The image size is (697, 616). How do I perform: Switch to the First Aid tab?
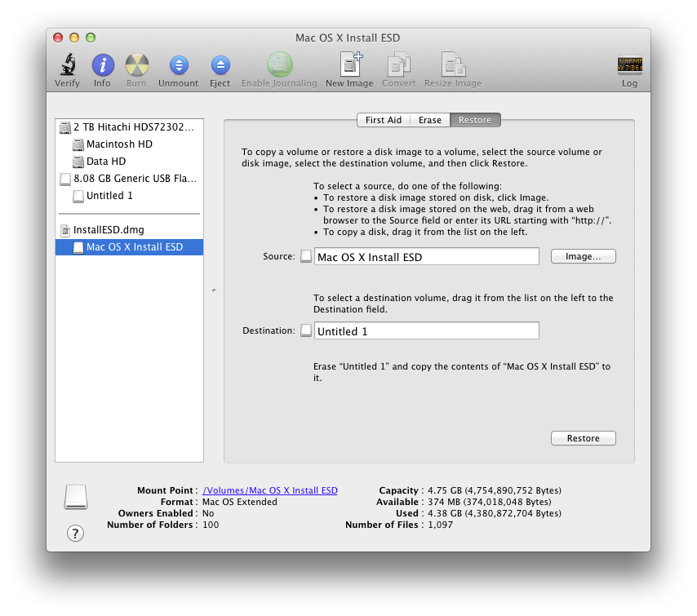383,120
